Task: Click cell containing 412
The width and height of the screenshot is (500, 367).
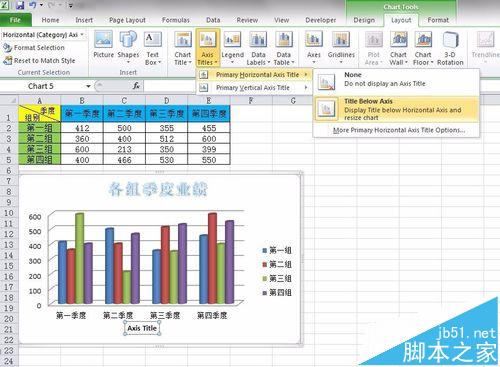Action: pyautogui.click(x=82, y=128)
